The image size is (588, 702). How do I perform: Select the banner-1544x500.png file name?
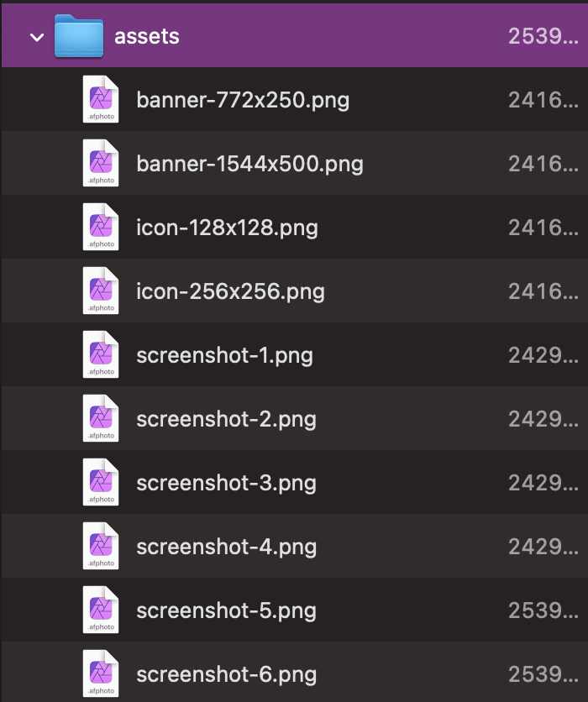(x=249, y=164)
